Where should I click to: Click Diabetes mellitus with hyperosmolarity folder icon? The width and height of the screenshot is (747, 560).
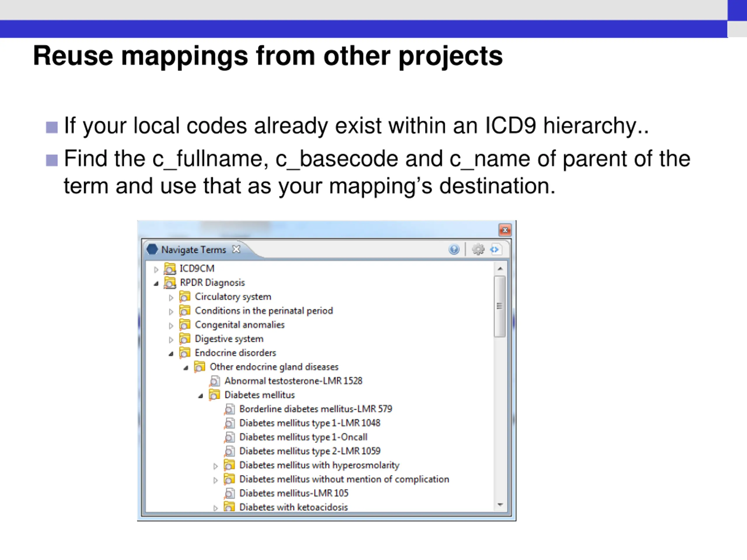(229, 465)
